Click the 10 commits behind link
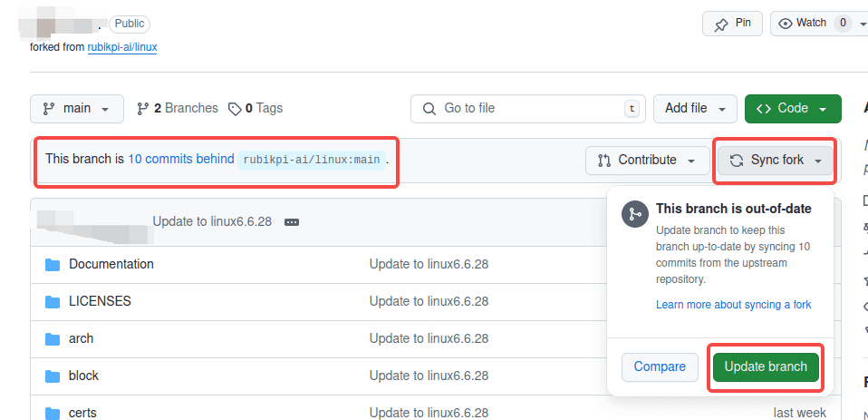The width and height of the screenshot is (868, 420). [x=181, y=159]
